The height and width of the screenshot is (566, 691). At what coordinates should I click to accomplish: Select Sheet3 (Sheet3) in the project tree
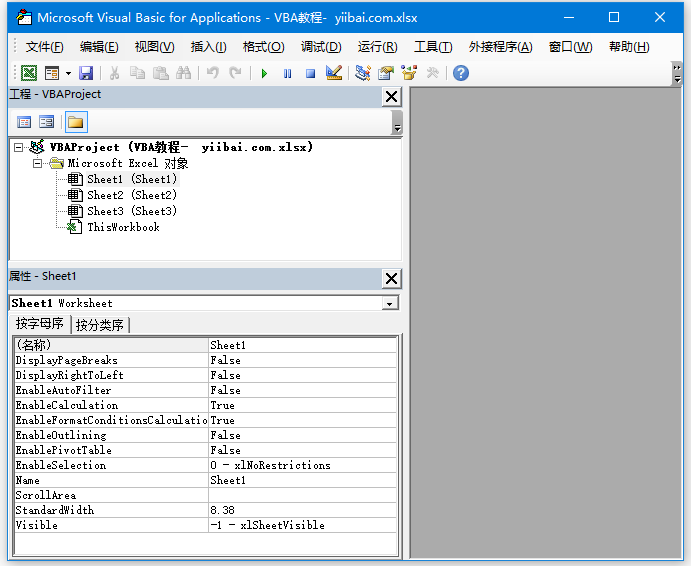pos(132,211)
